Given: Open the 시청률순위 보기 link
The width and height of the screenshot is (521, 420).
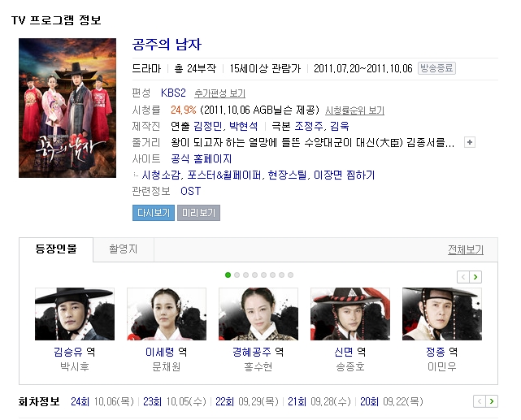Looking at the screenshot, I should 355,110.
